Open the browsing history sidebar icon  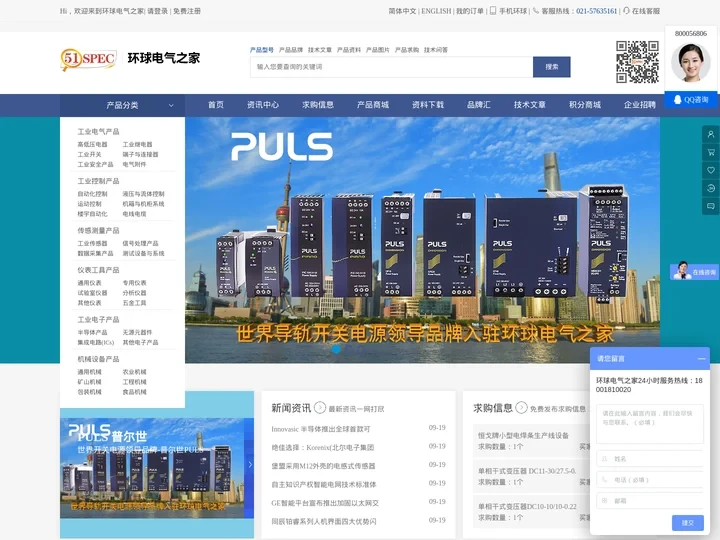coord(711,188)
